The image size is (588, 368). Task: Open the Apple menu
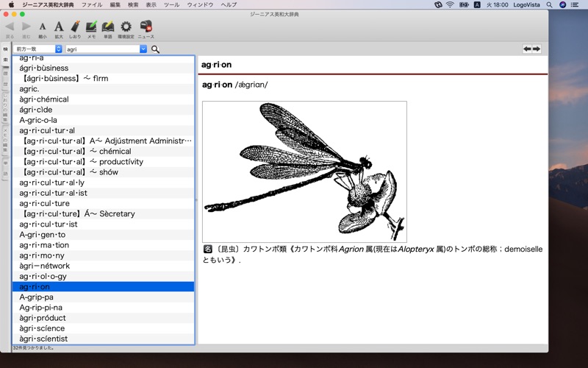click(x=11, y=4)
